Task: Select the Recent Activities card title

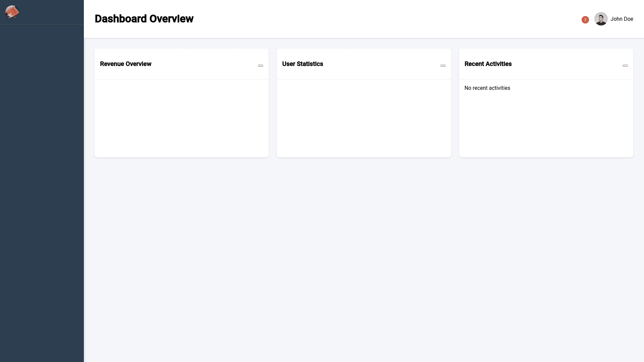Action: [488, 64]
